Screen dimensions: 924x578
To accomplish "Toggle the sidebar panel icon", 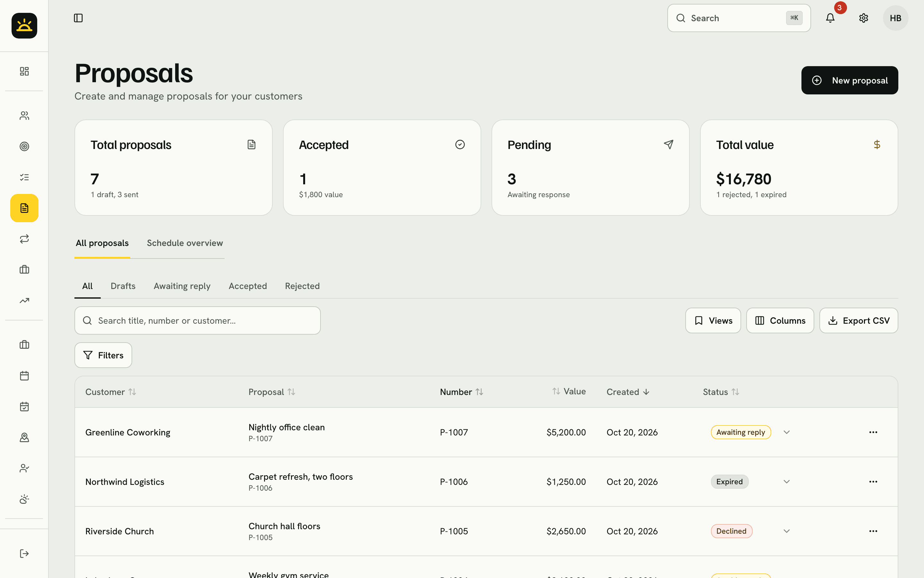I will pos(78,18).
